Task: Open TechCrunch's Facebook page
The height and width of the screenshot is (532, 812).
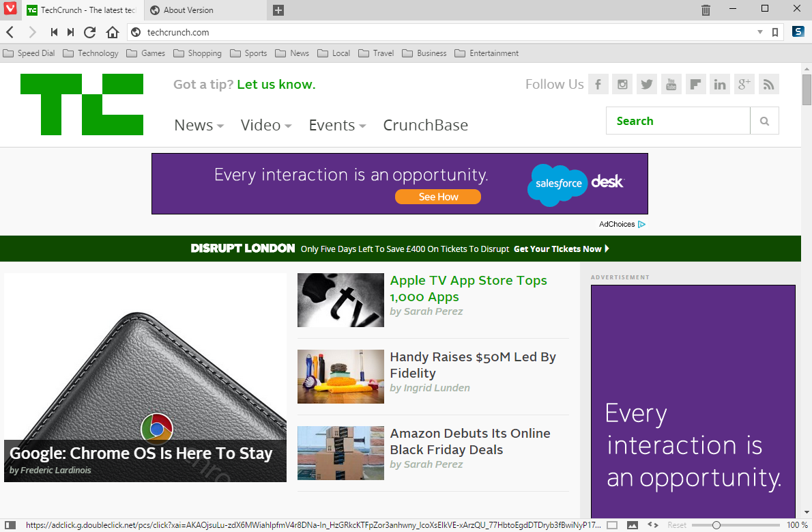Action: coord(598,84)
